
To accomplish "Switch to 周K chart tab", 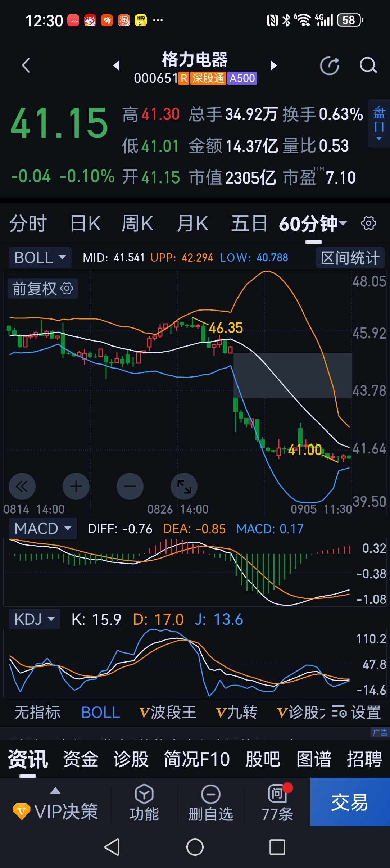I will pos(137,223).
